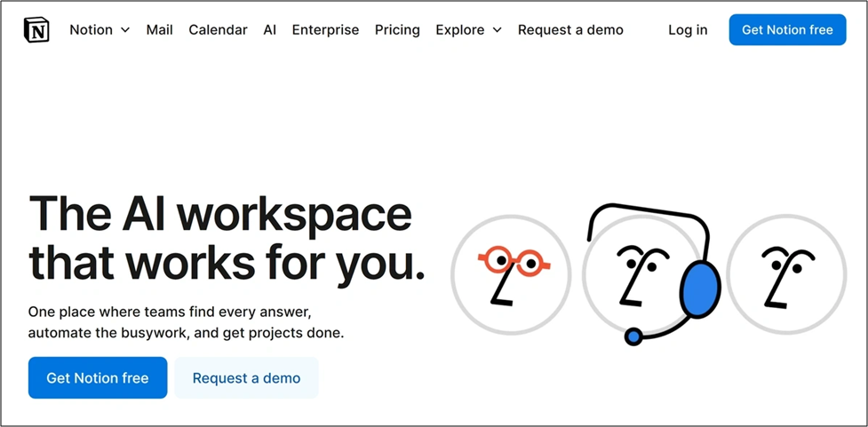Click the Notion logo icon

tap(36, 30)
